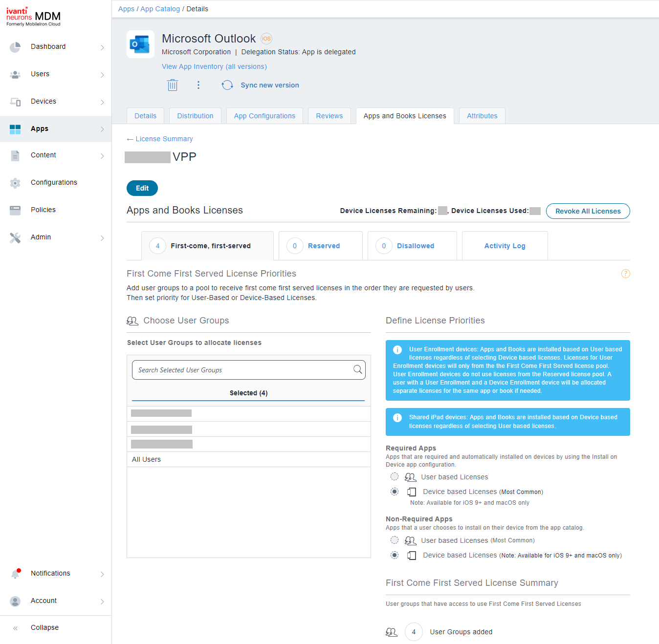This screenshot has height=644, width=659.
Task: Click the Policies sidebar icon
Action: (15, 210)
